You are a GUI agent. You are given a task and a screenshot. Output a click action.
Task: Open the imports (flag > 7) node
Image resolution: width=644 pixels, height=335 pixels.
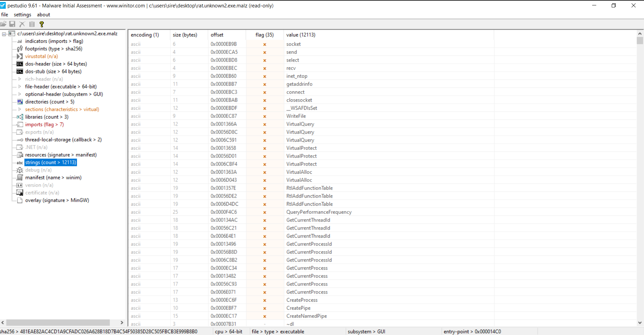(x=44, y=125)
